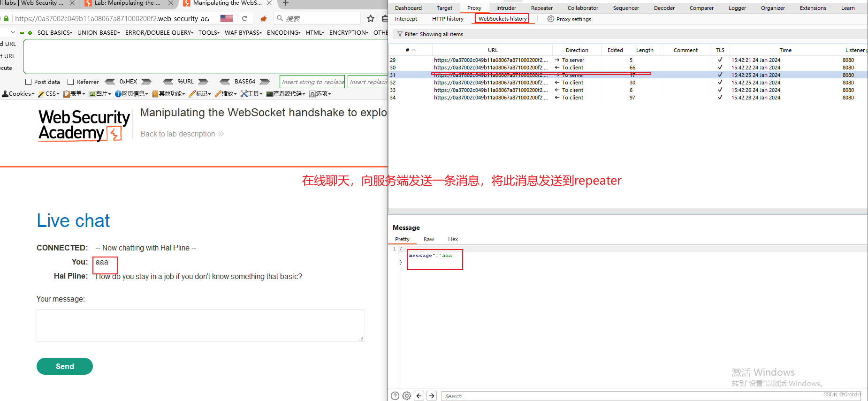Select the WebSockets history sub-tab
Viewport: 868px width, 401px height.
click(503, 19)
